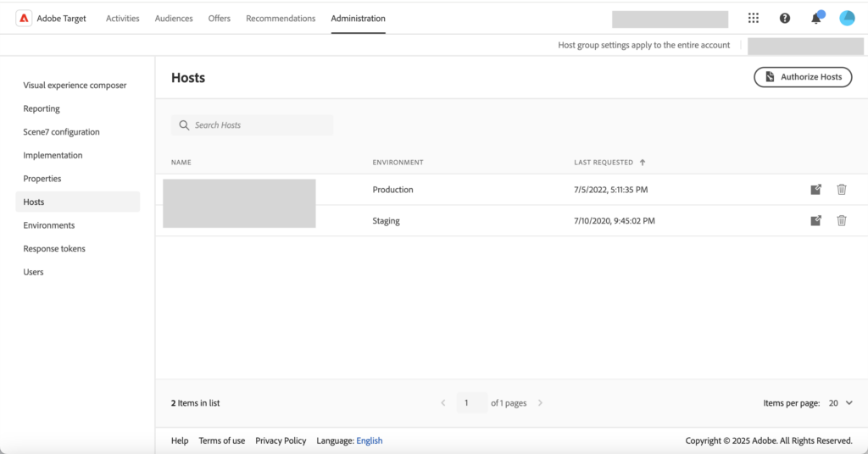Open the Audiences tab
The width and height of the screenshot is (868, 454).
174,19
